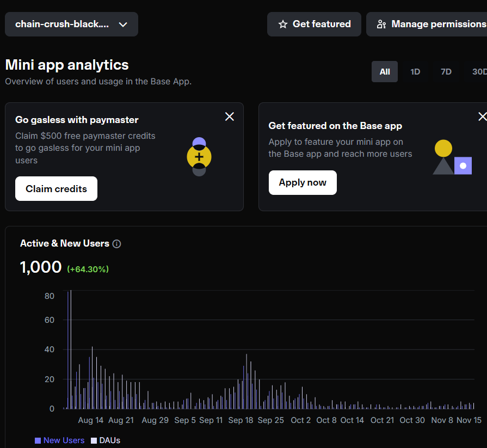487x448 pixels.
Task: Click the +64.30% change indicator
Action: pyautogui.click(x=88, y=269)
